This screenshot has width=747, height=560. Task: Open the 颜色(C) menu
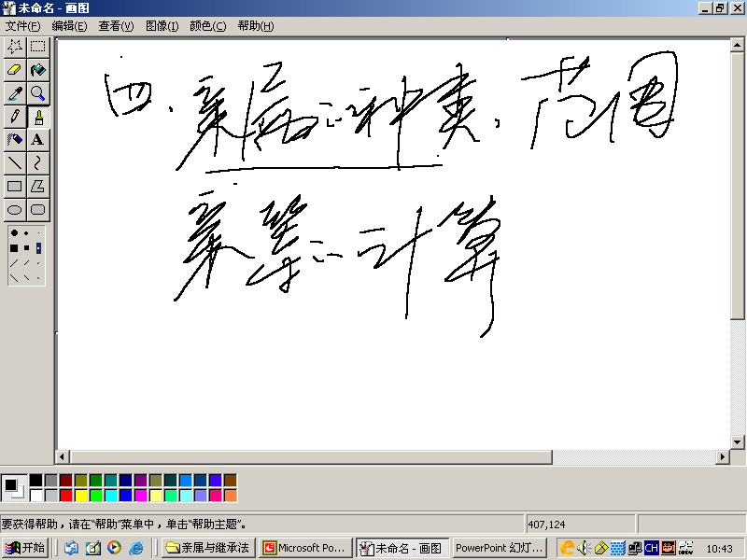pyautogui.click(x=207, y=26)
